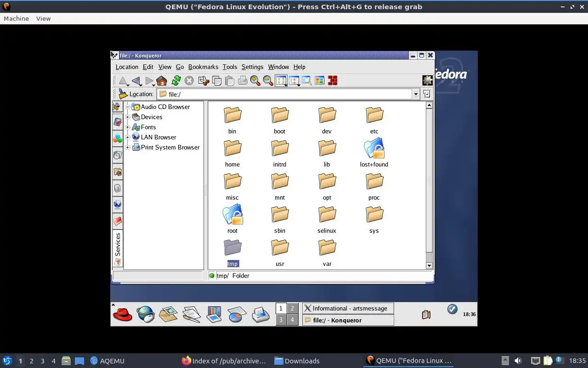Select the usr folder
Screen dimensions: 588x368
pyautogui.click(x=280, y=253)
